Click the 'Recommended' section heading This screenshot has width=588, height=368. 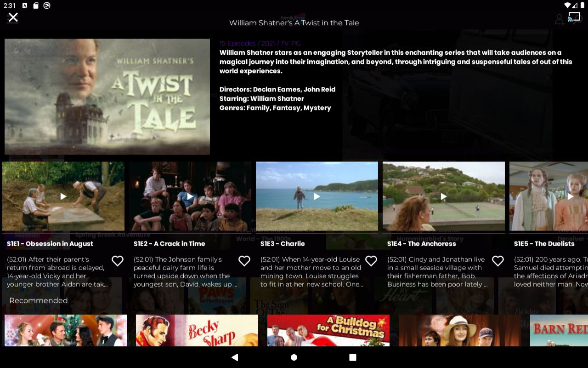[x=39, y=300]
